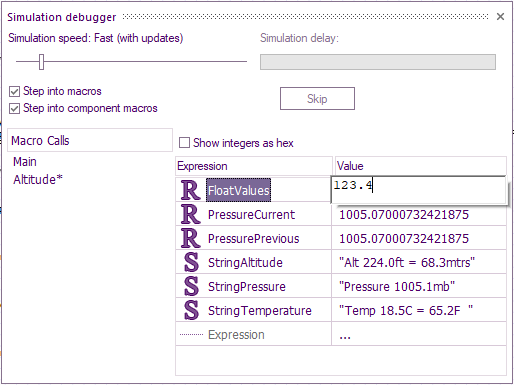Click the PressurePrevious value cell
The image size is (514, 385).
pyautogui.click(x=419, y=238)
